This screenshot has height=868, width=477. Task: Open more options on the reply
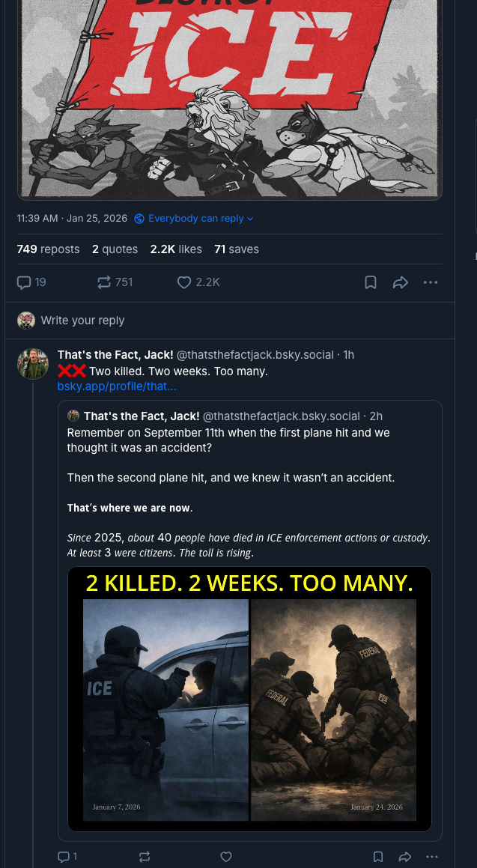tap(432, 857)
